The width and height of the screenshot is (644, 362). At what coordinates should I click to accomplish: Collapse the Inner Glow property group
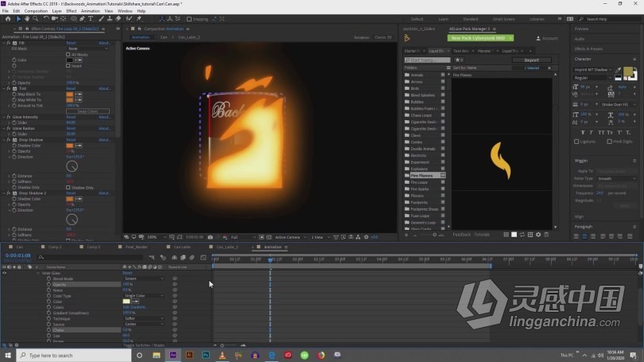pyautogui.click(x=38, y=273)
